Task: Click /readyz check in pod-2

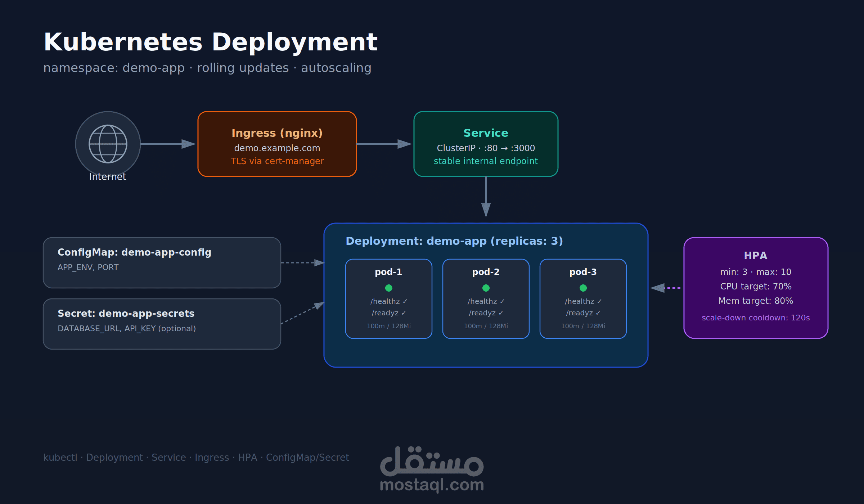Action: coord(486,313)
